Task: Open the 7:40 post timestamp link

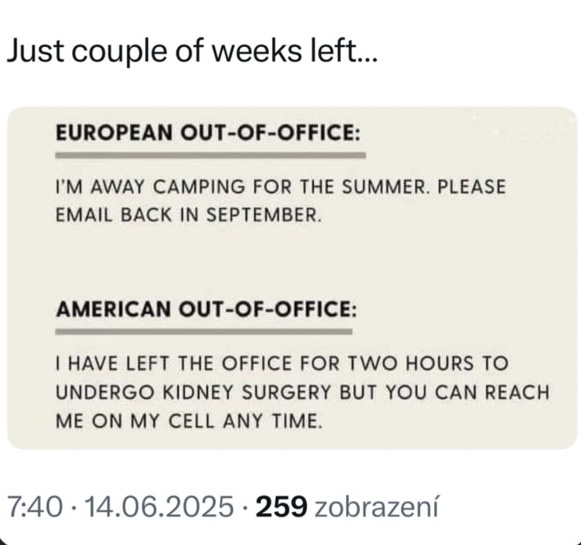Action: [35, 506]
